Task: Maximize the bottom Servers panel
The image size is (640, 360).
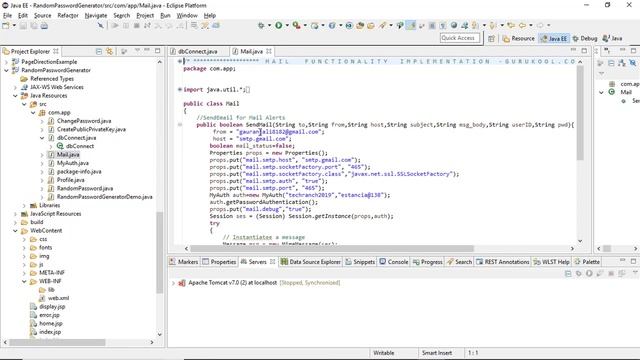Action: click(633, 261)
